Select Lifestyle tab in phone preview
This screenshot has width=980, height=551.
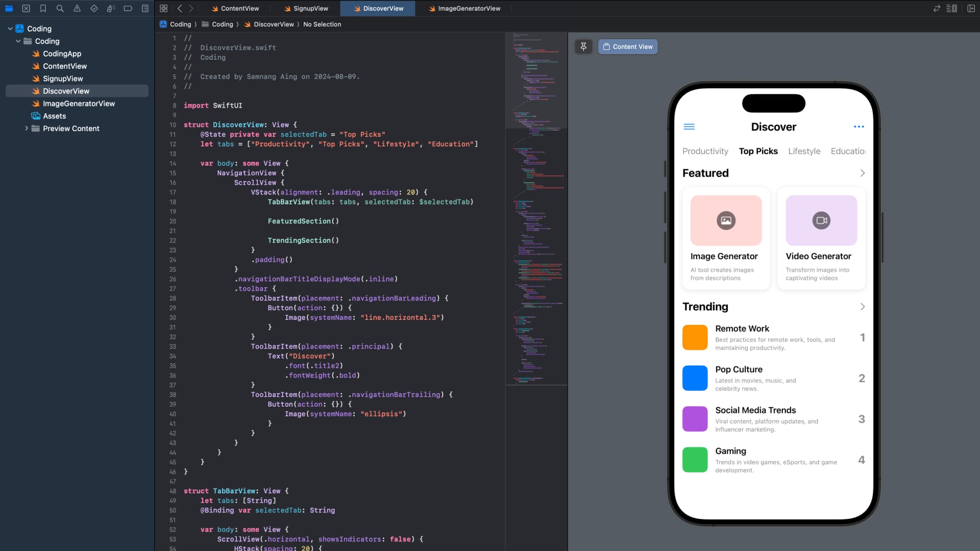pyautogui.click(x=804, y=151)
